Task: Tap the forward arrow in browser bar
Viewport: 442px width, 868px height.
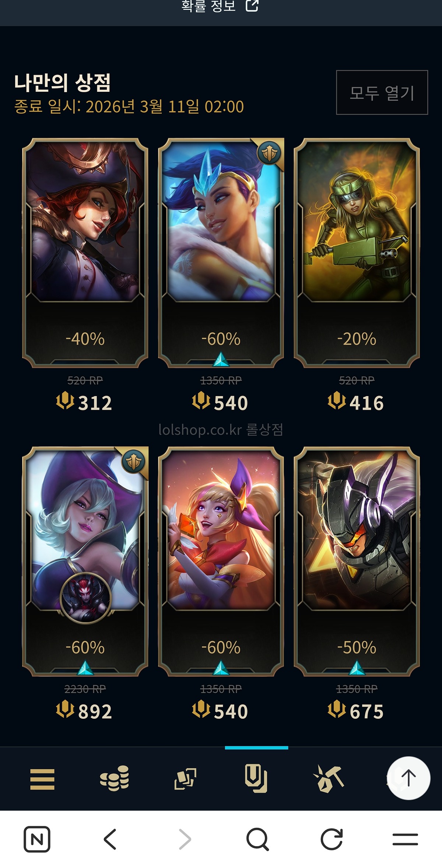Action: 185,839
